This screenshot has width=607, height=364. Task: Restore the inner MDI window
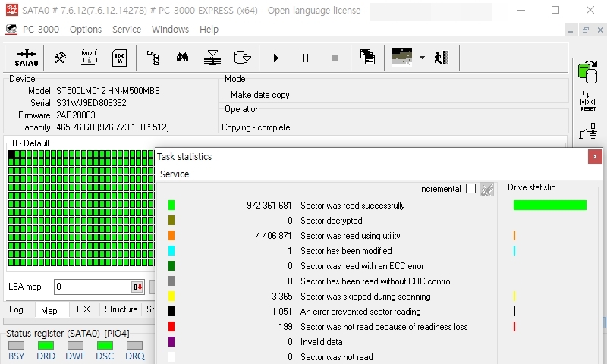[x=585, y=30]
